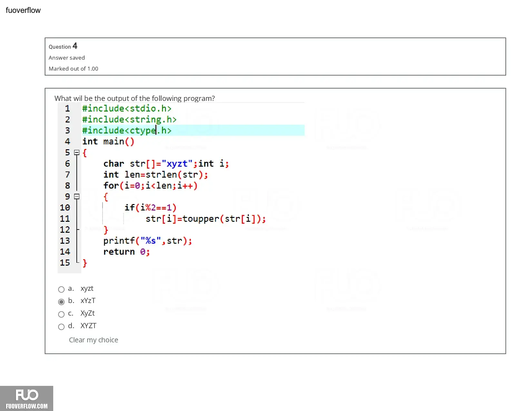Collapse the code fold at line 5
532x411 pixels.
pyautogui.click(x=77, y=152)
